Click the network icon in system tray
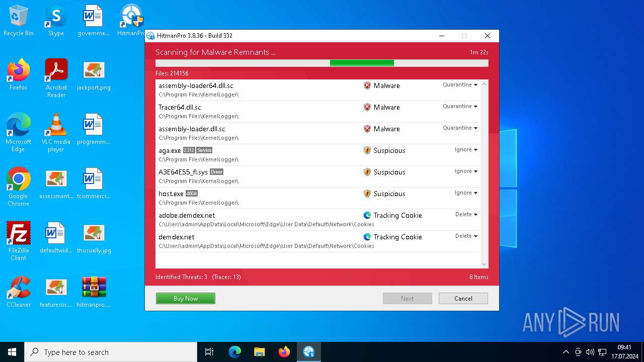The image size is (644, 362). tap(602, 352)
